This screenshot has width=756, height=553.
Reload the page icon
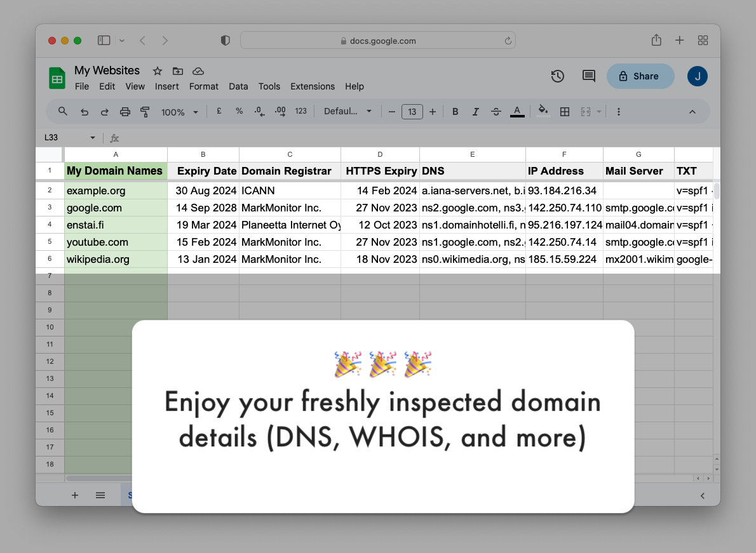(508, 41)
